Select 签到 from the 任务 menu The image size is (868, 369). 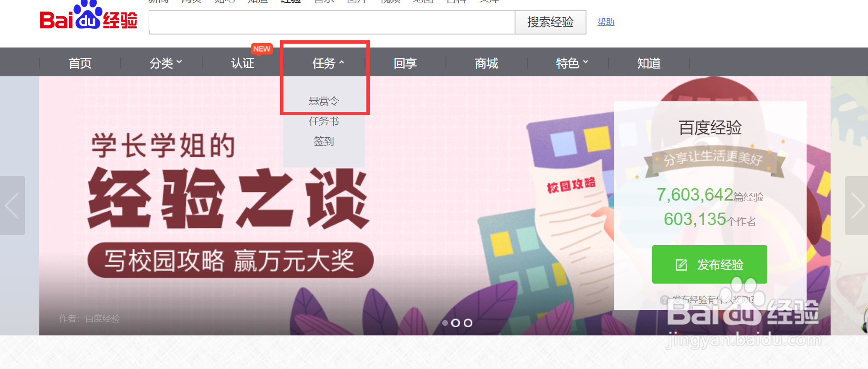tap(324, 142)
